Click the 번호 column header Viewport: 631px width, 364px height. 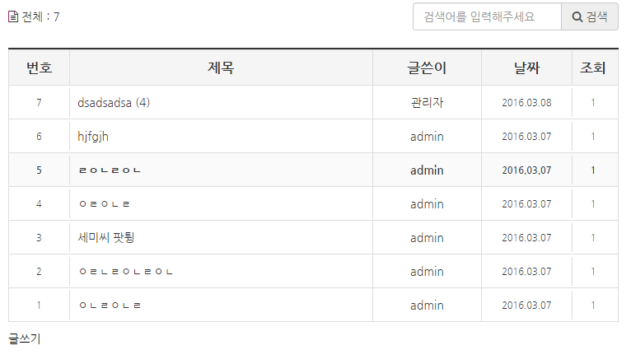coord(39,68)
